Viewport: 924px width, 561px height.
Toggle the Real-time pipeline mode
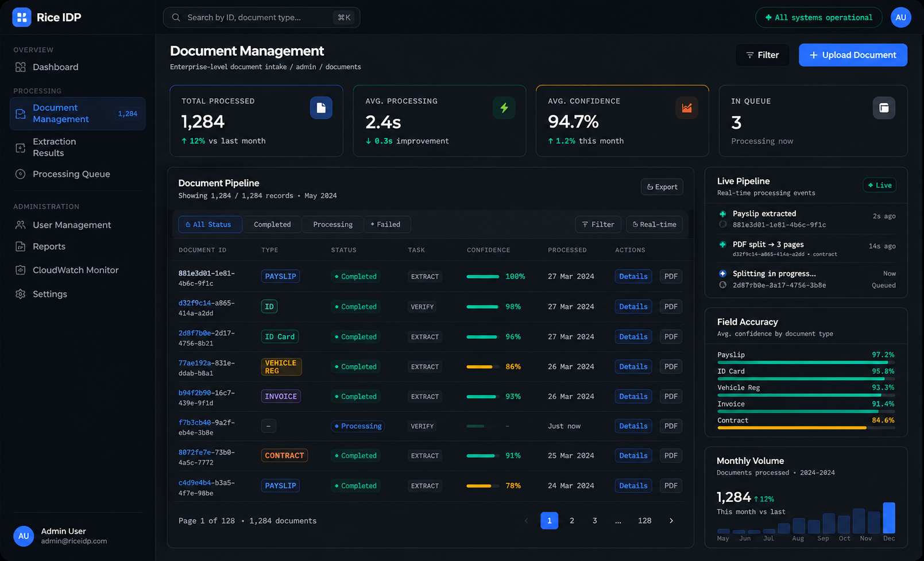click(x=654, y=225)
